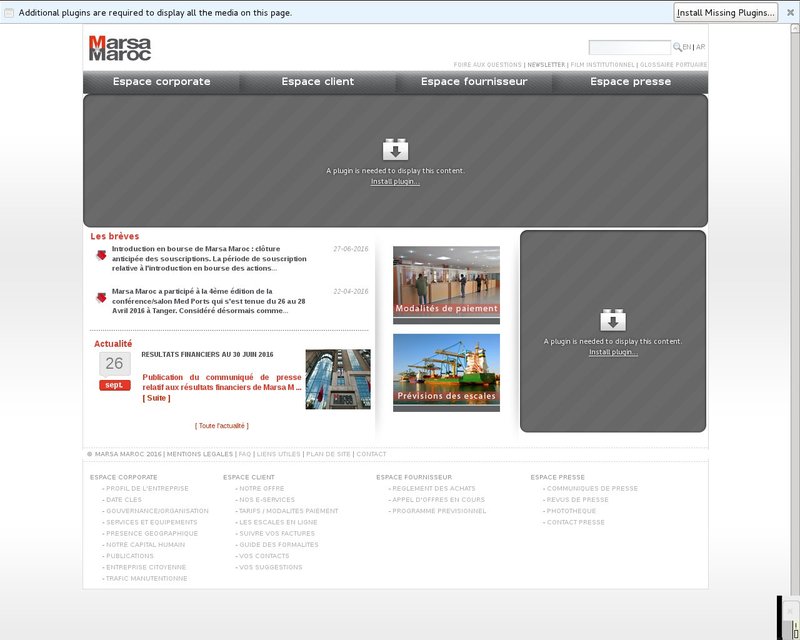Open the brève about Introduction en bourse
The height and width of the screenshot is (640, 800).
209,259
